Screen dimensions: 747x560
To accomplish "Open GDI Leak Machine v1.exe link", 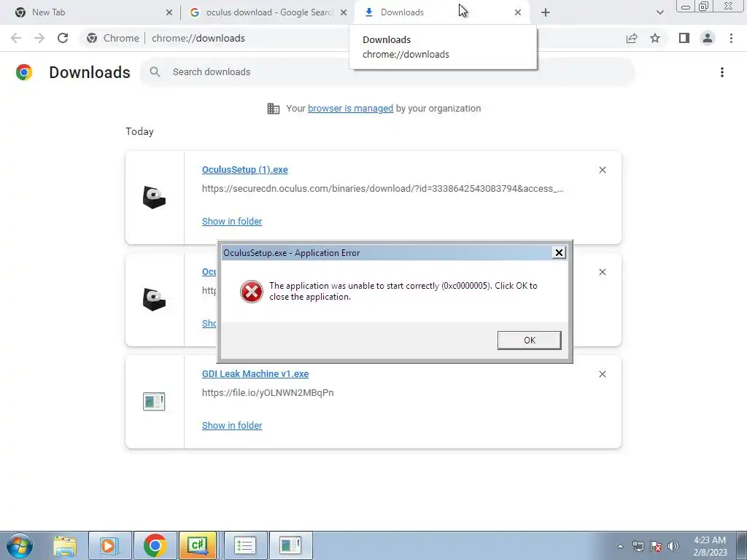I will [x=255, y=374].
